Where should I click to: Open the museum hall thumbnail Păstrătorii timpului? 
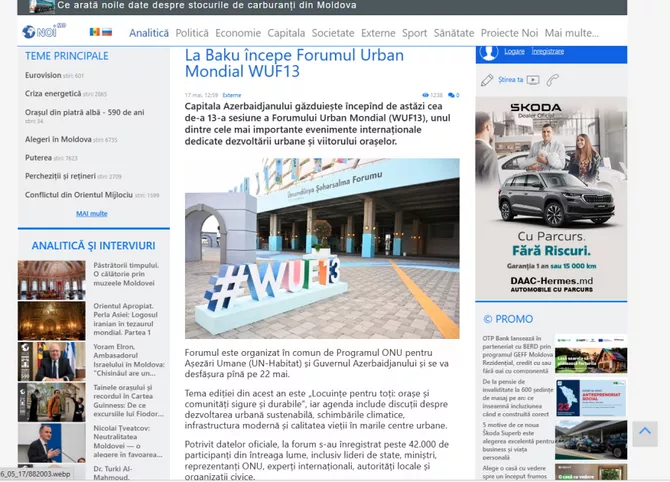[x=52, y=280]
